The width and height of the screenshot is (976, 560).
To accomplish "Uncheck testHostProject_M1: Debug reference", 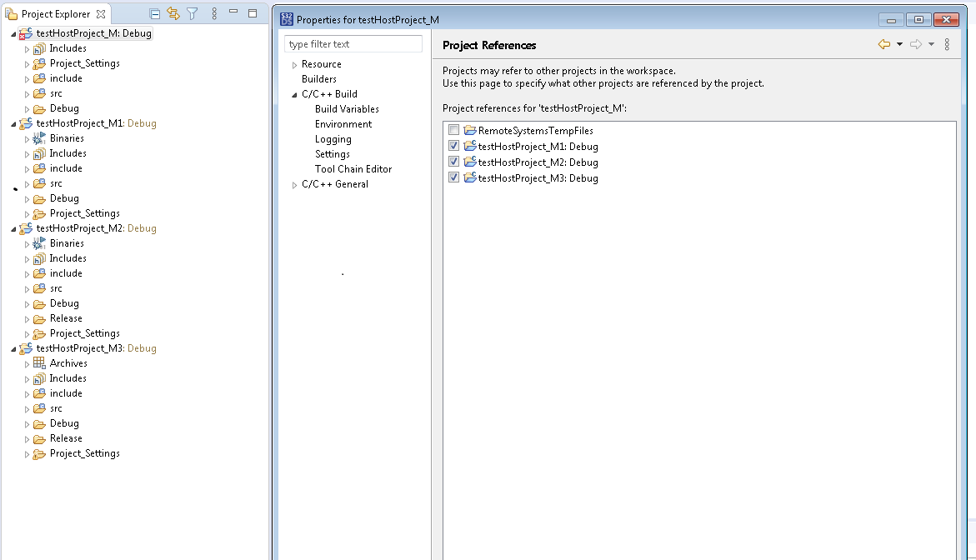I will pos(453,145).
